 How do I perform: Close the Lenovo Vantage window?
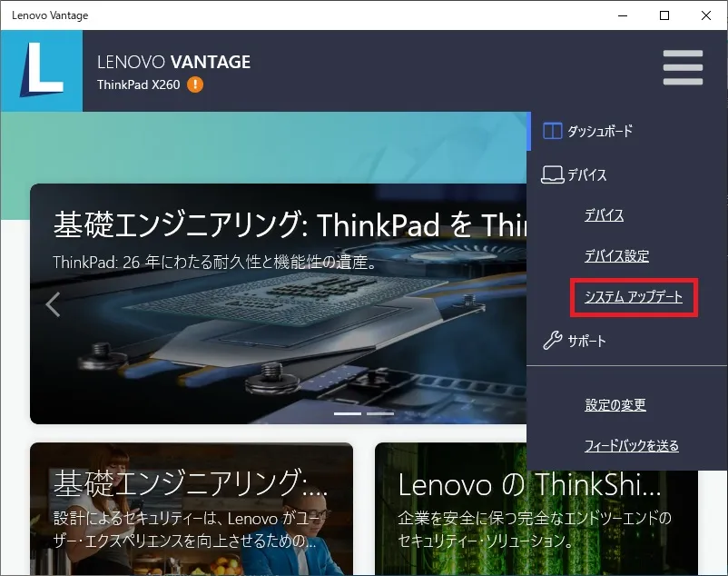706,15
